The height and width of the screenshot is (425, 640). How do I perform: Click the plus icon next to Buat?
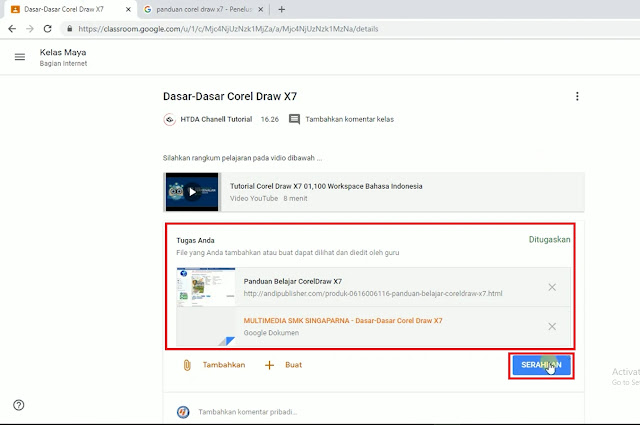coord(269,365)
